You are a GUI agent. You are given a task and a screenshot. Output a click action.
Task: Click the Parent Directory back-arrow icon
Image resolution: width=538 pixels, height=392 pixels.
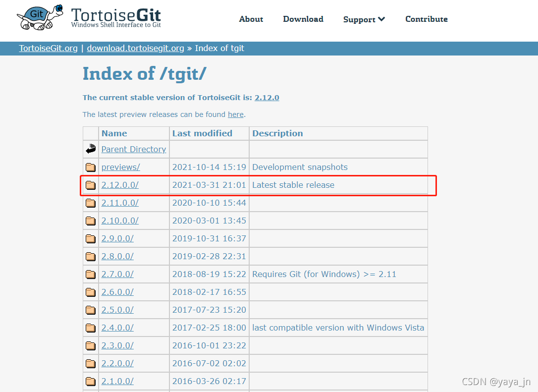click(x=91, y=149)
